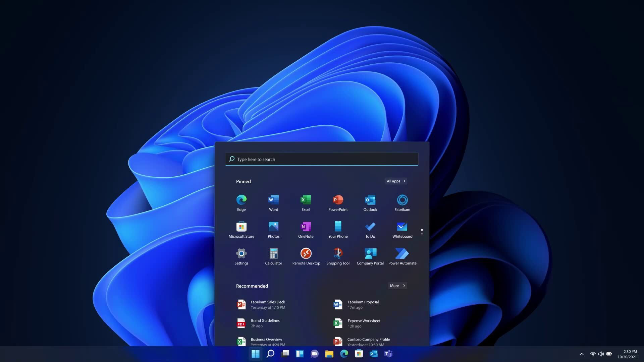644x362 pixels.
Task: Open the Start menu search field
Action: tap(322, 159)
